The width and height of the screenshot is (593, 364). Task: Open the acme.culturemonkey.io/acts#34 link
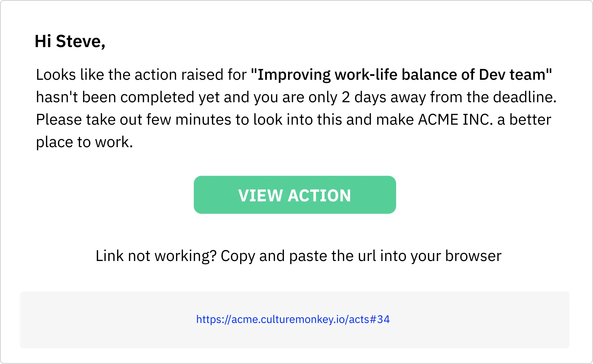(293, 320)
